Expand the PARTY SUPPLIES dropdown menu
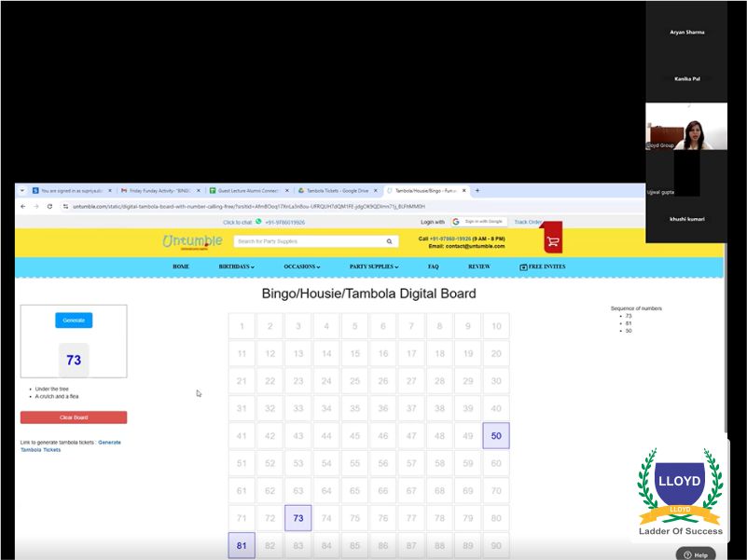This screenshot has width=747, height=560. pyautogui.click(x=374, y=266)
